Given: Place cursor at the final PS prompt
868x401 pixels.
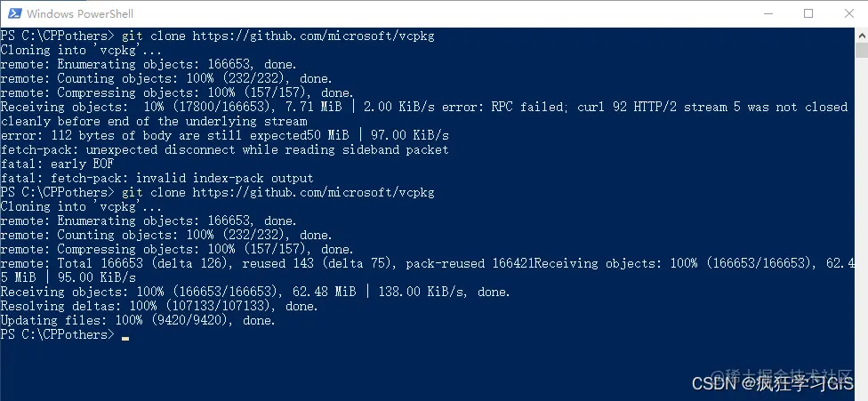Looking at the screenshot, I should point(125,334).
